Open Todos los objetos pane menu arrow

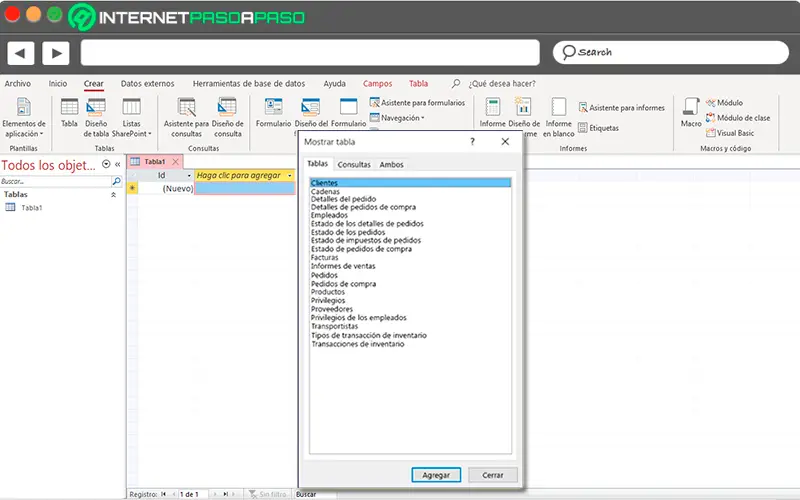pyautogui.click(x=106, y=164)
